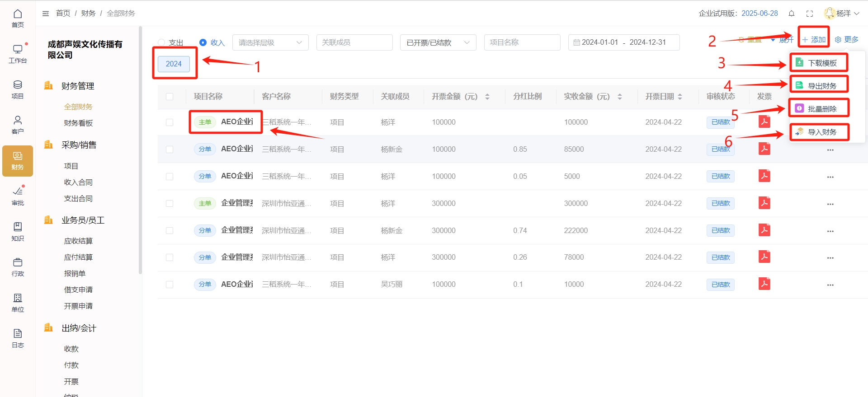
Task: Open the 单位 sidebar icon
Action: [x=18, y=303]
